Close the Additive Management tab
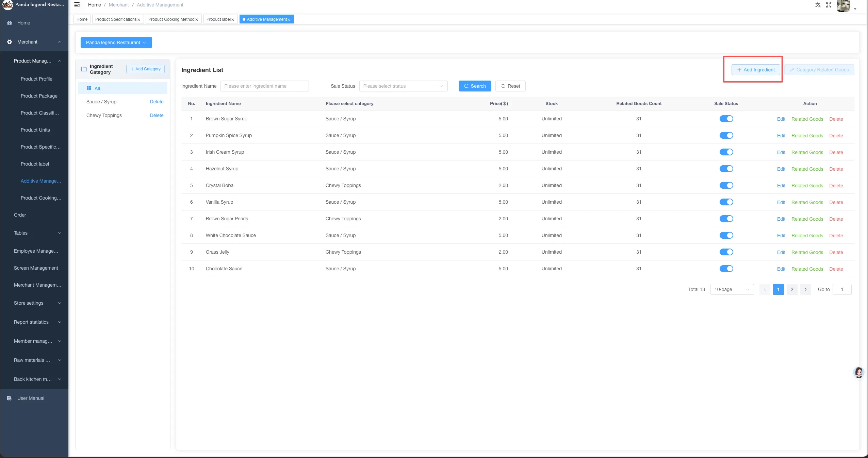The image size is (868, 458). [x=289, y=20]
